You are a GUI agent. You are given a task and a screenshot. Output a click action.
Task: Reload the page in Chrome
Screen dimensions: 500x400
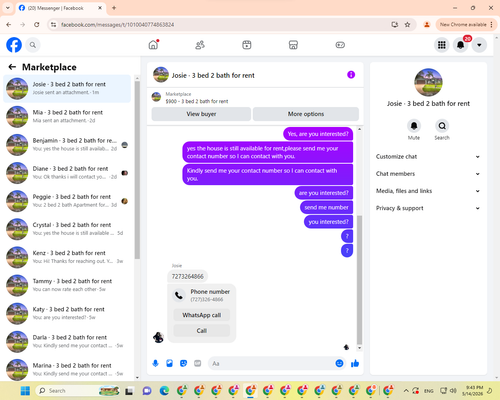(x=37, y=25)
